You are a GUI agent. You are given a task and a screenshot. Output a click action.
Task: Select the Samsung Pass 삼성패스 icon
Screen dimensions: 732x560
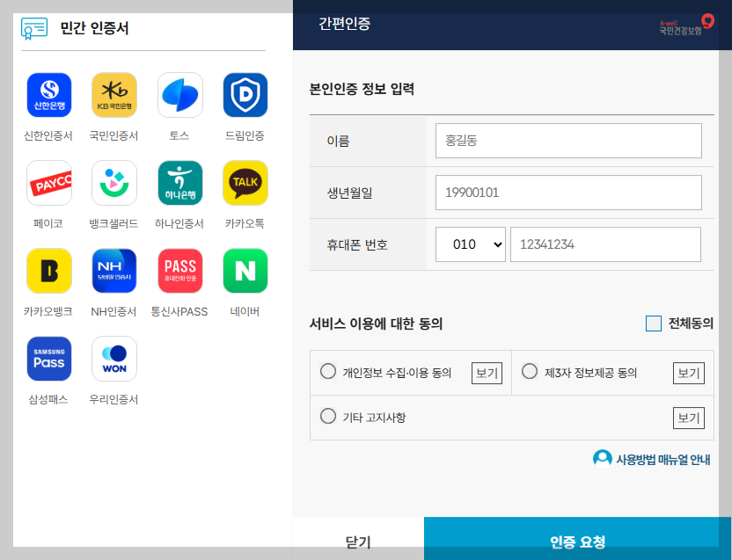pos(49,359)
